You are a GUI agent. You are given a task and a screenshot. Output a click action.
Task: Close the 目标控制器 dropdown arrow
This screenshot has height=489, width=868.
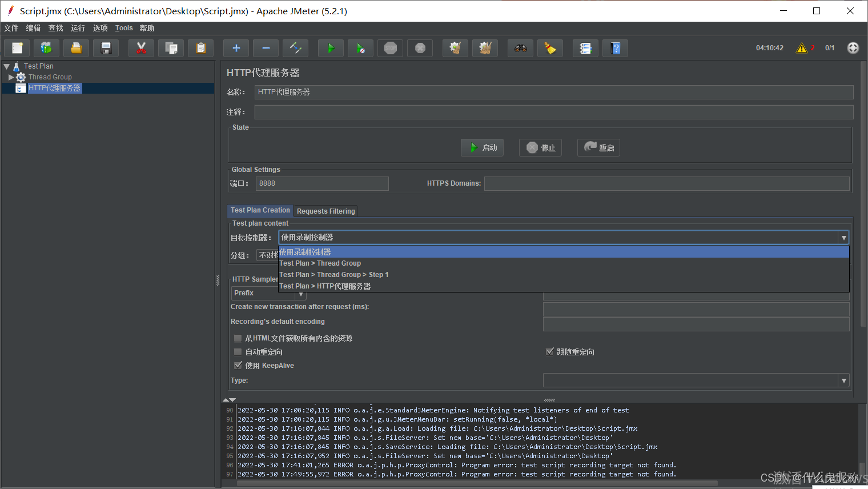(843, 238)
